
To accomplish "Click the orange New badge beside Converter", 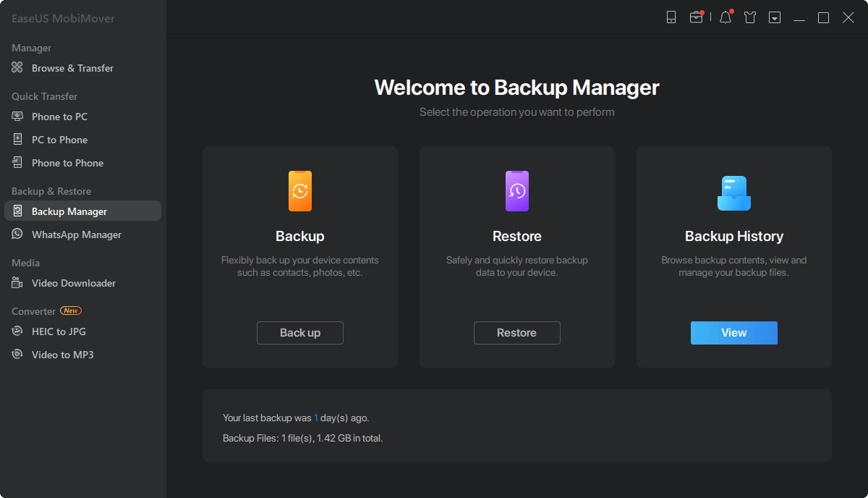I will click(70, 311).
